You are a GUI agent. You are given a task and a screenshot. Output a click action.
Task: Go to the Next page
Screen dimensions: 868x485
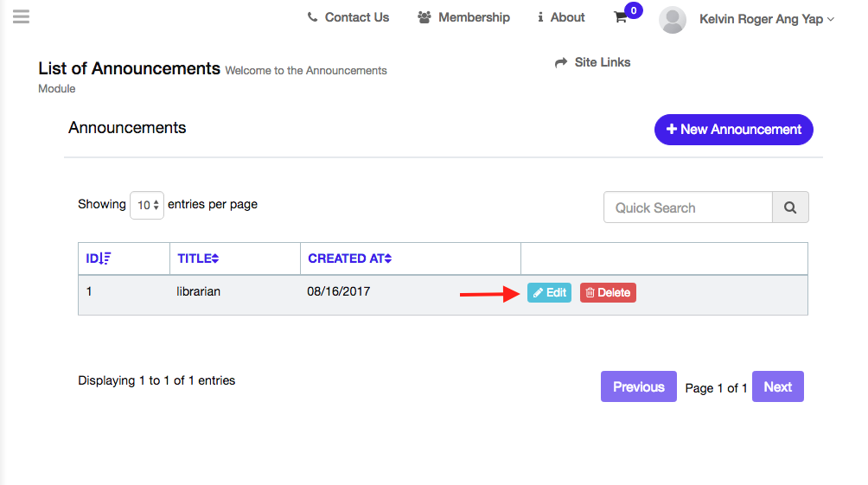click(x=777, y=386)
